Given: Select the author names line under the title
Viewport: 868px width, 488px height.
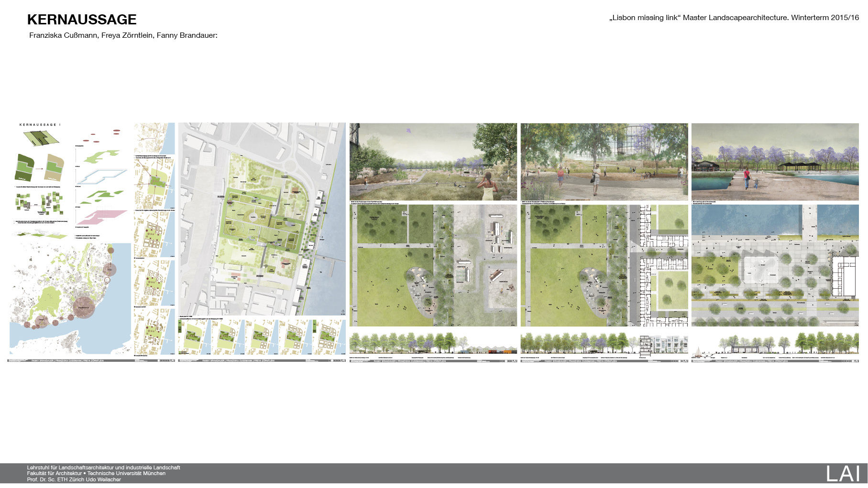Looking at the screenshot, I should 123,35.
